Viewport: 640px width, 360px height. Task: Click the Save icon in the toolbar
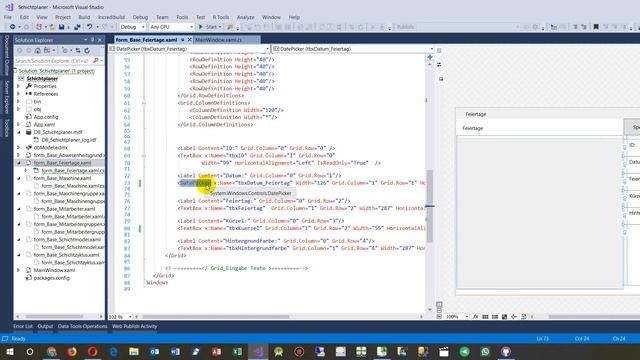(61, 27)
